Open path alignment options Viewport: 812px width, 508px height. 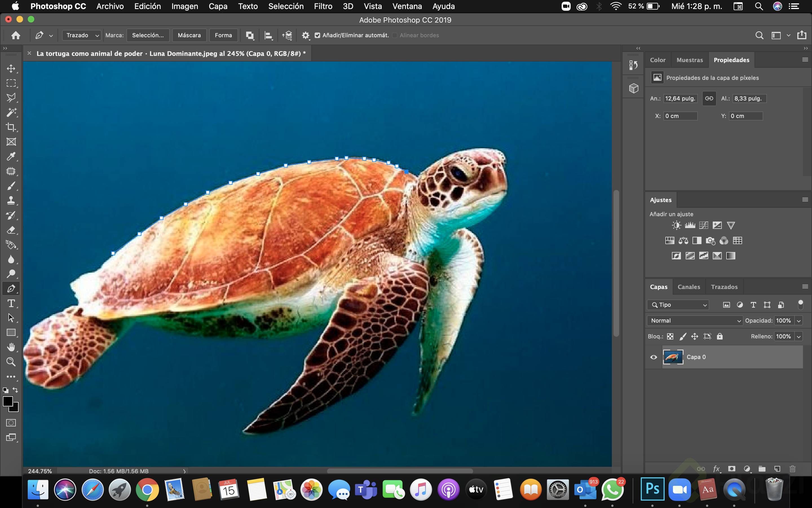tap(268, 35)
